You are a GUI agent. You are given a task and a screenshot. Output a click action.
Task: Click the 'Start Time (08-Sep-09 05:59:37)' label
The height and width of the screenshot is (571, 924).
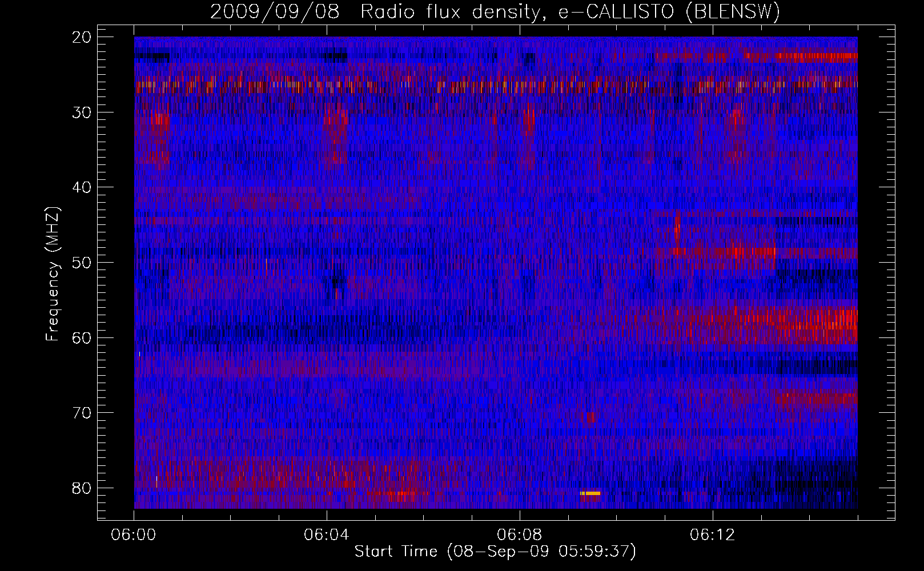point(495,552)
